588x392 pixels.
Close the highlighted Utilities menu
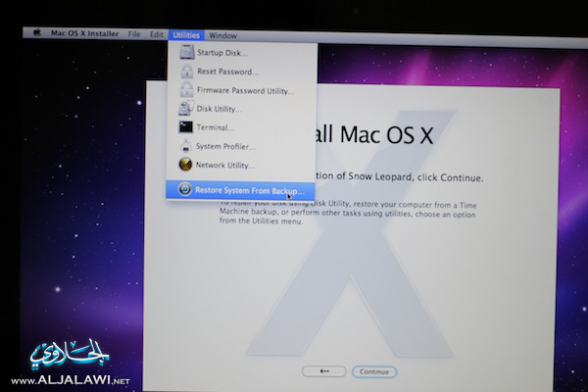point(186,35)
